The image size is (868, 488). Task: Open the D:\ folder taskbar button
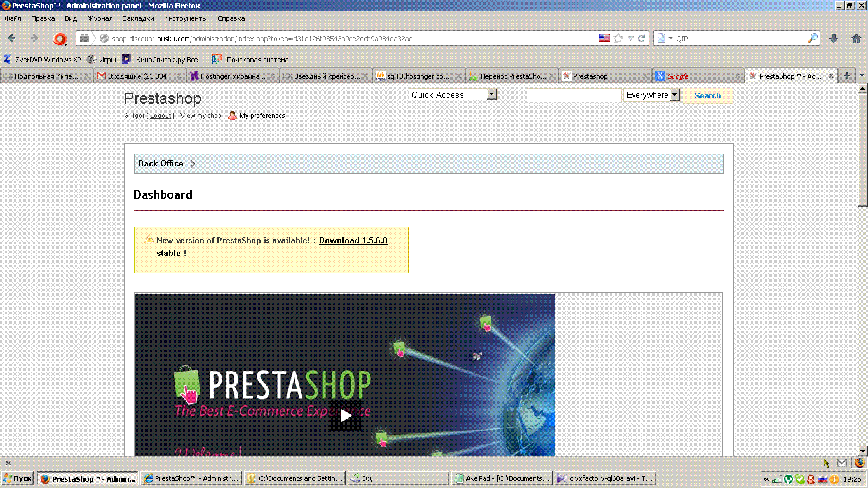[x=398, y=478]
